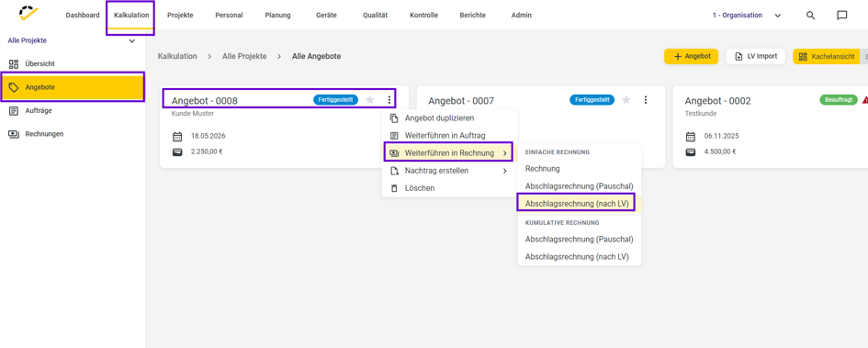This screenshot has height=348, width=868.
Task: Choose Abschlagsrechnung (nach LV) under Einfache Rechnung
Action: click(579, 204)
